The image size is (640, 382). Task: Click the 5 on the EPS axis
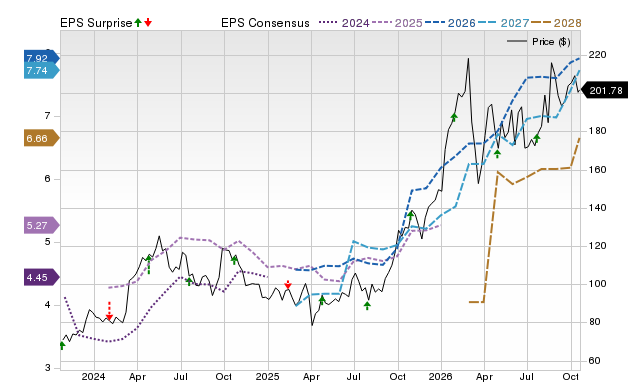click(47, 242)
